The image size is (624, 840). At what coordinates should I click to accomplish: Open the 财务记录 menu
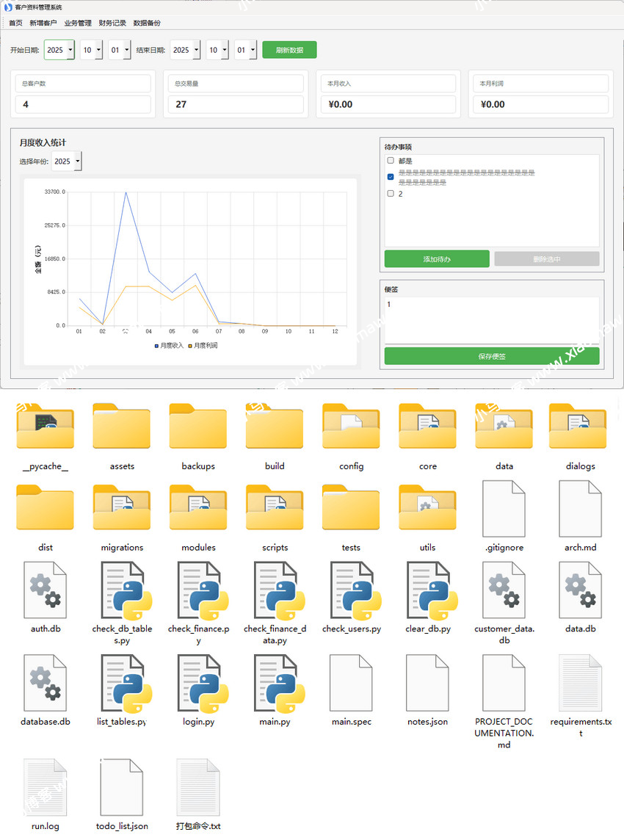point(112,23)
